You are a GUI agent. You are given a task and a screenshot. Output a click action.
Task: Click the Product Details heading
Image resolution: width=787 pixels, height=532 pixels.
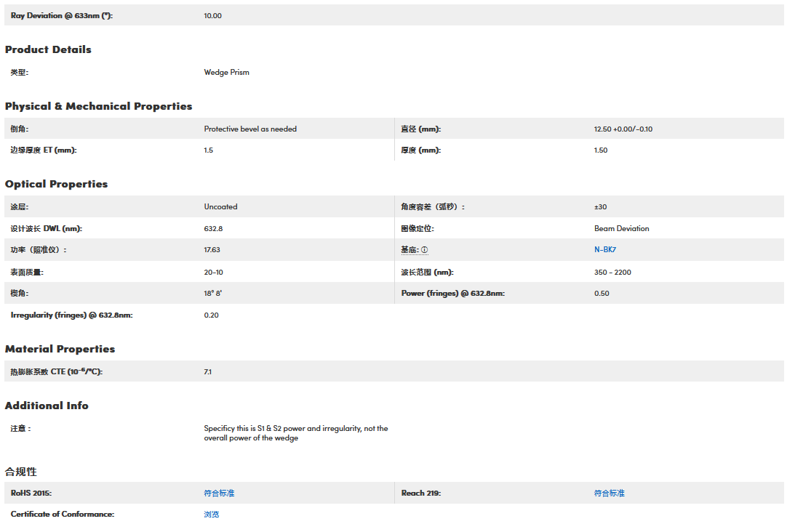pos(48,49)
